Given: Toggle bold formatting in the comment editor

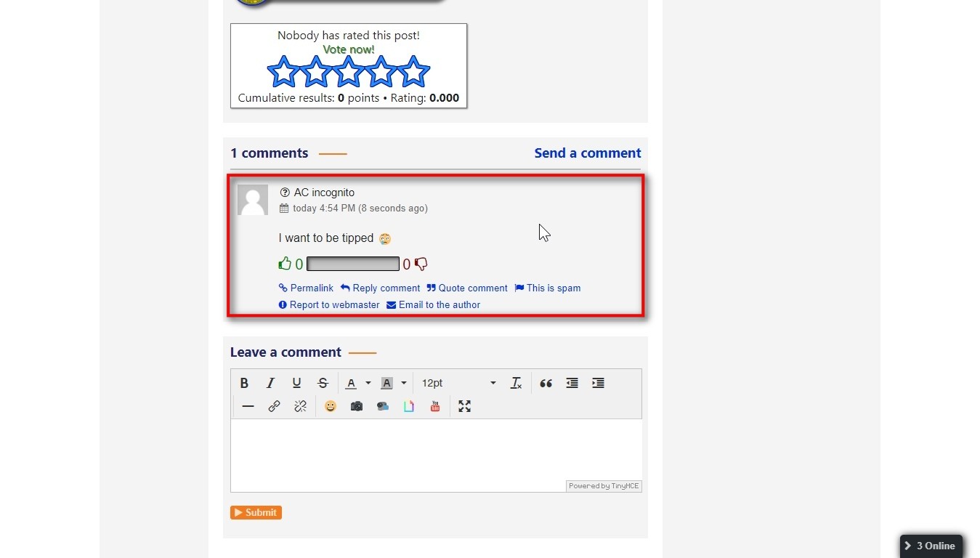Looking at the screenshot, I should coord(244,383).
